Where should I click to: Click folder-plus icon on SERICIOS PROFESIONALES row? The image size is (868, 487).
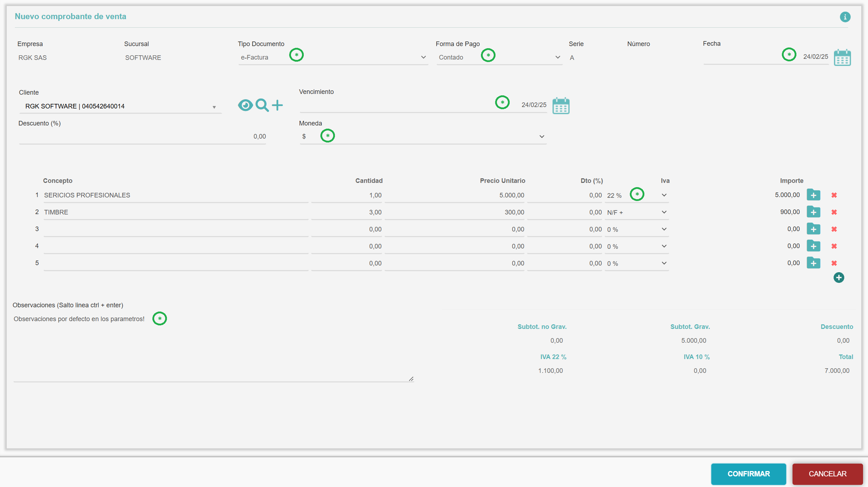tap(813, 195)
